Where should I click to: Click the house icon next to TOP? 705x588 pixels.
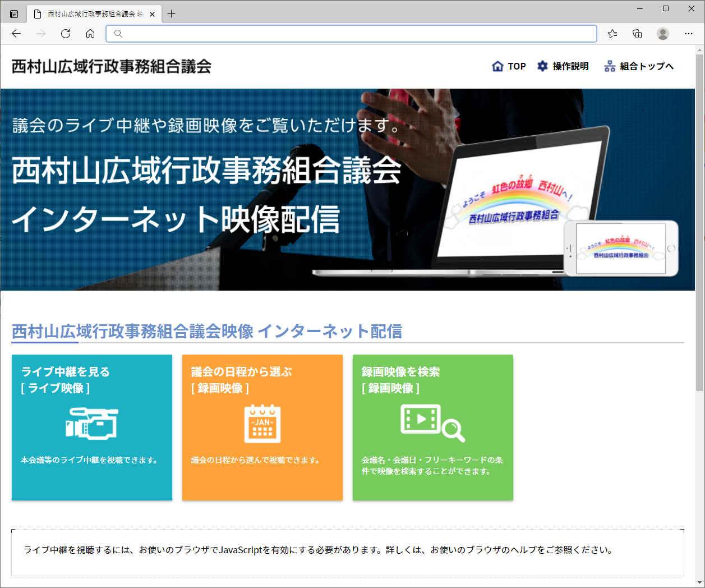(497, 66)
